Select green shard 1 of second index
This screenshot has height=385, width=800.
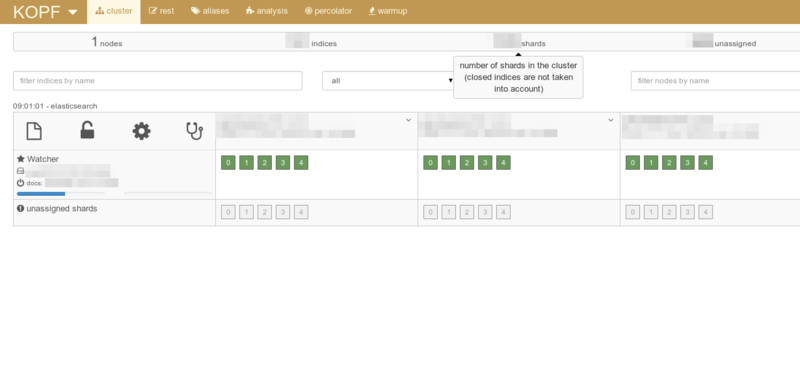[448, 163]
